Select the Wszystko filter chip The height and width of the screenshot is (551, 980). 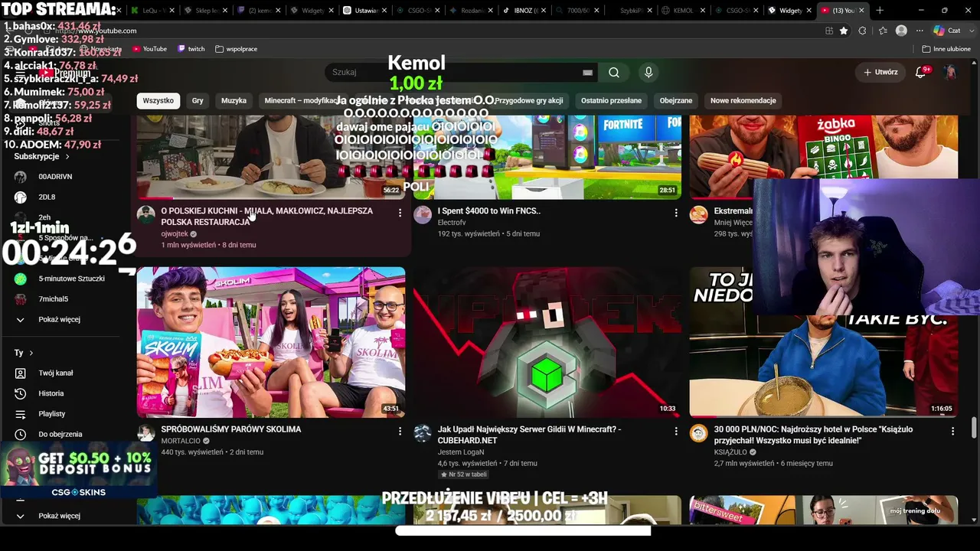click(x=158, y=100)
